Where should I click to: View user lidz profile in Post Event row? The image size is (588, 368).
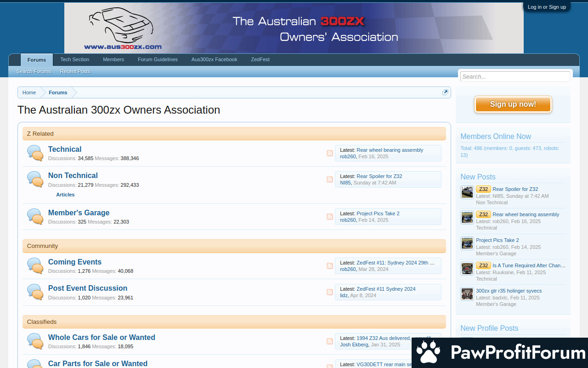tap(344, 295)
